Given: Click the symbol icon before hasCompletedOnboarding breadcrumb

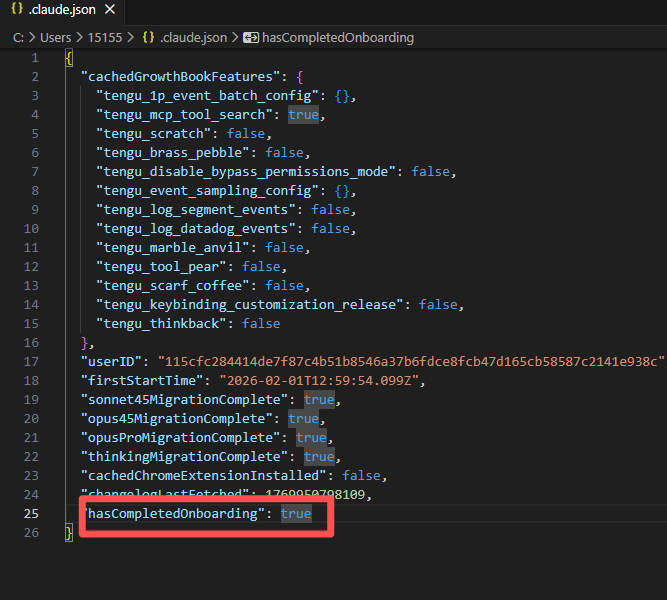Looking at the screenshot, I should 250,38.
